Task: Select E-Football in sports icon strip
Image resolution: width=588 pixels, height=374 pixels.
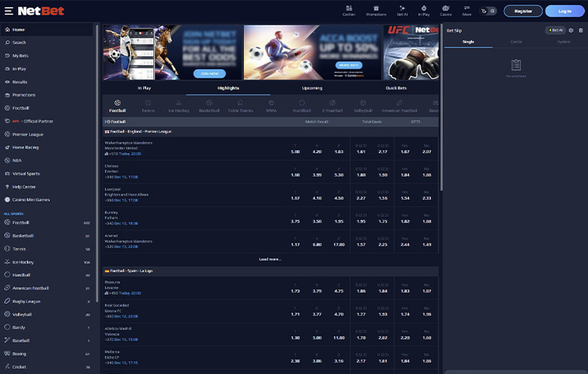Action: coord(332,106)
